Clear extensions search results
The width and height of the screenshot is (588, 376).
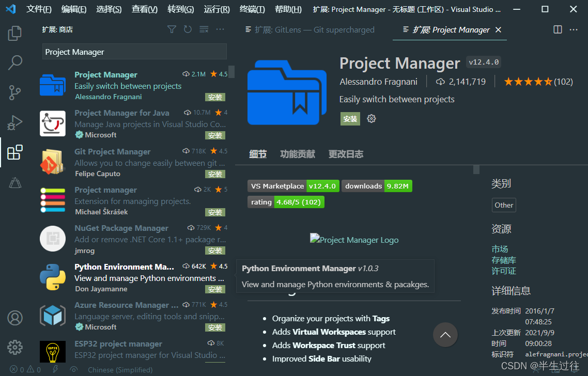point(204,29)
